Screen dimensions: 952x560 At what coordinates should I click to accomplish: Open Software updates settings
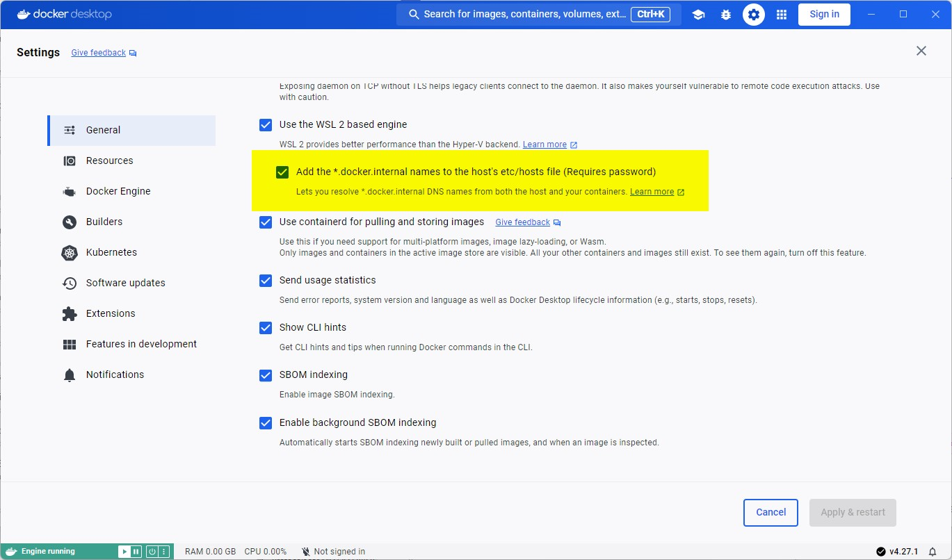131,283
